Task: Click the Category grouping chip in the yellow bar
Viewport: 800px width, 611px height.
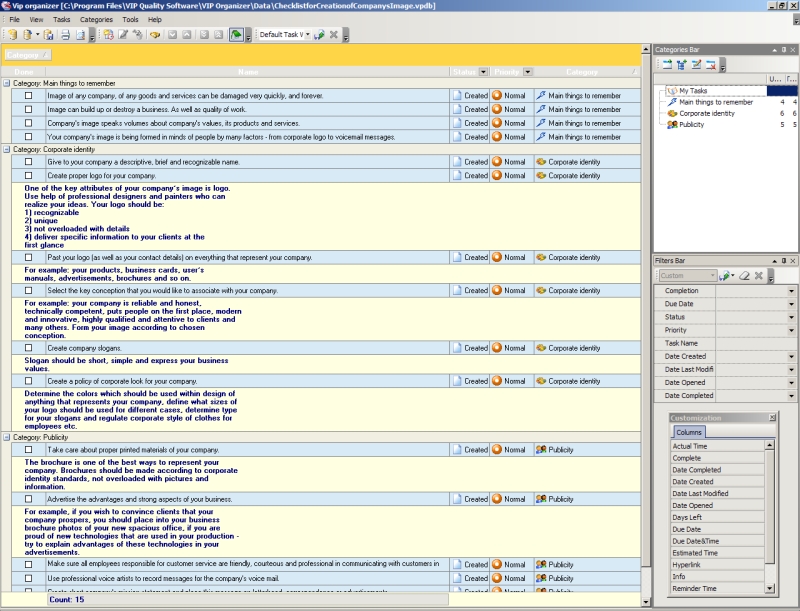Action: point(28,55)
